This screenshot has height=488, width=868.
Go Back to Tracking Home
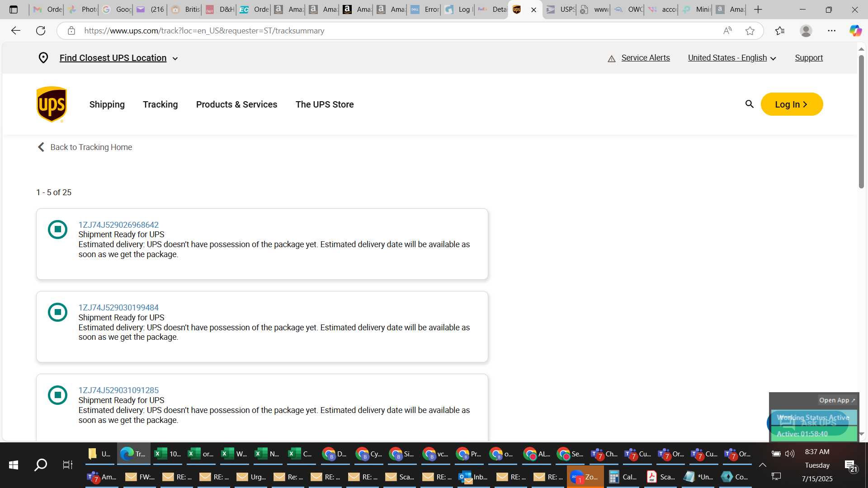(85, 147)
